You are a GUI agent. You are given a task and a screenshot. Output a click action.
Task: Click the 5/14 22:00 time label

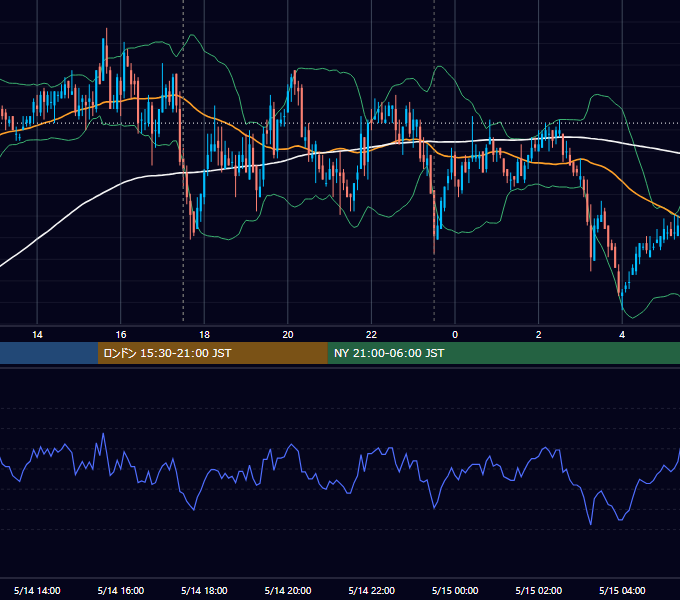tap(372, 590)
